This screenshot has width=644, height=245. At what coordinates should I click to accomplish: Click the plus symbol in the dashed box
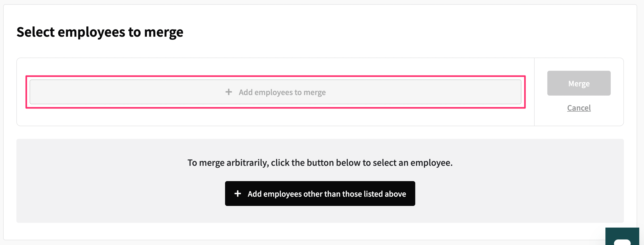(x=229, y=92)
